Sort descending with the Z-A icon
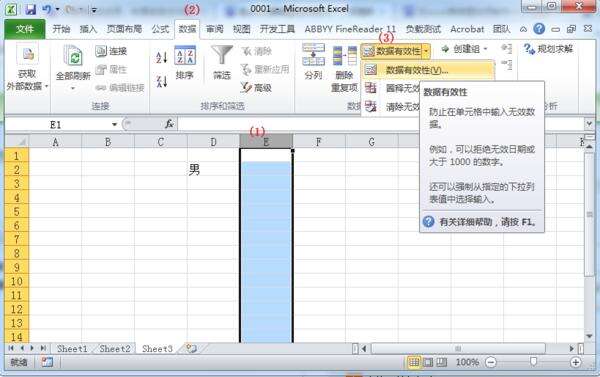 click(161, 81)
